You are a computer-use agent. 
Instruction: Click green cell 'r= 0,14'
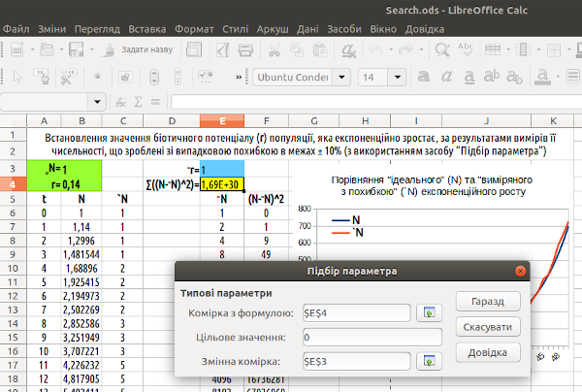(x=64, y=184)
